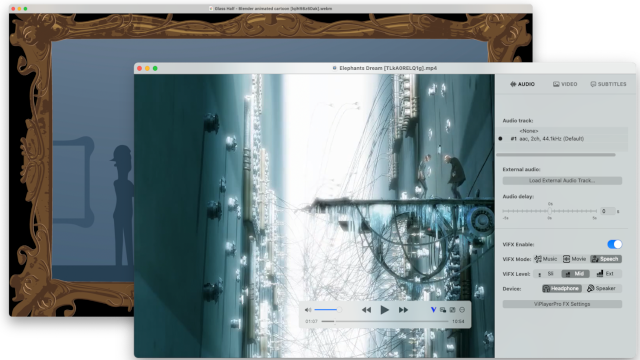The image size is (640, 360).
Task: Click the rewind button
Action: (x=367, y=310)
